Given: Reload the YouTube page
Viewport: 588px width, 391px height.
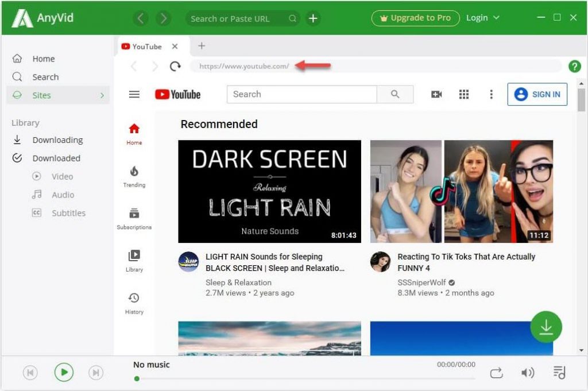Looking at the screenshot, I should pyautogui.click(x=175, y=67).
